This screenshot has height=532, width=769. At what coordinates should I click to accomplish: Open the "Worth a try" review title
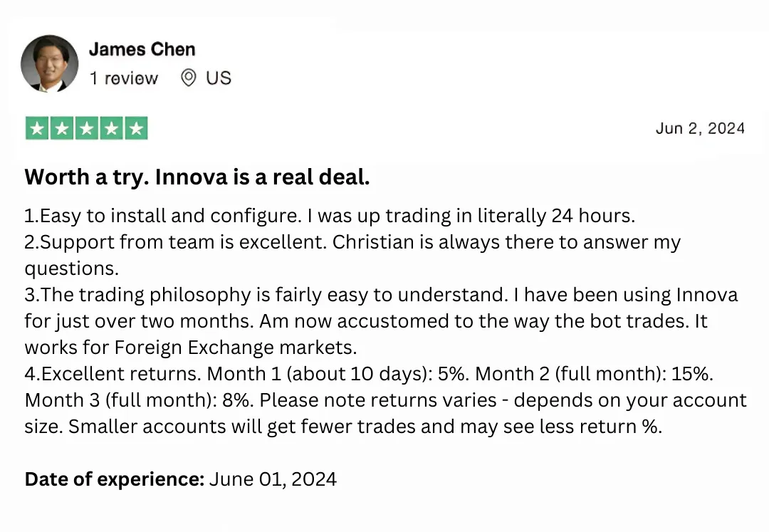point(197,177)
